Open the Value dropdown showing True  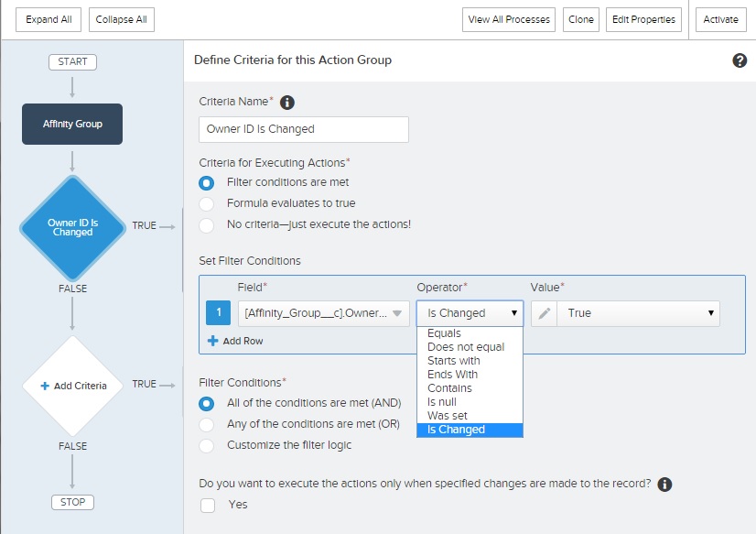[638, 312]
